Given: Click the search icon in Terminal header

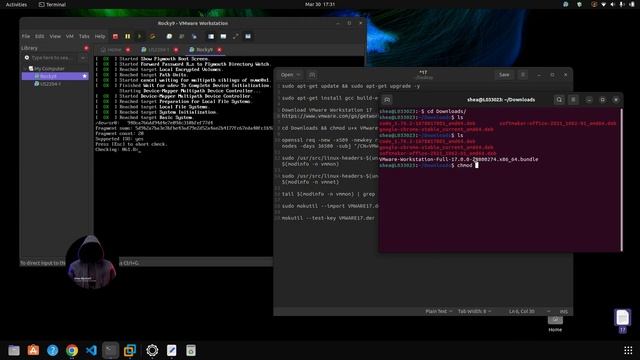Looking at the screenshot, I should click(x=559, y=100).
